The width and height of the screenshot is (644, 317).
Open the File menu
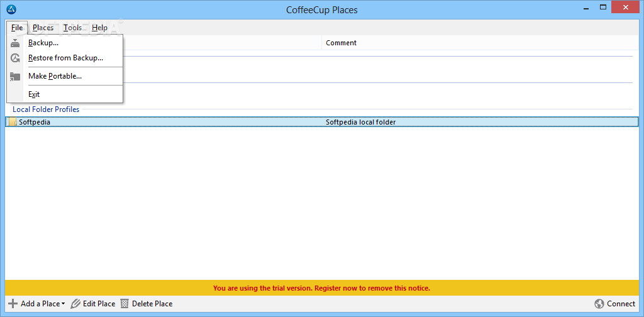point(17,28)
